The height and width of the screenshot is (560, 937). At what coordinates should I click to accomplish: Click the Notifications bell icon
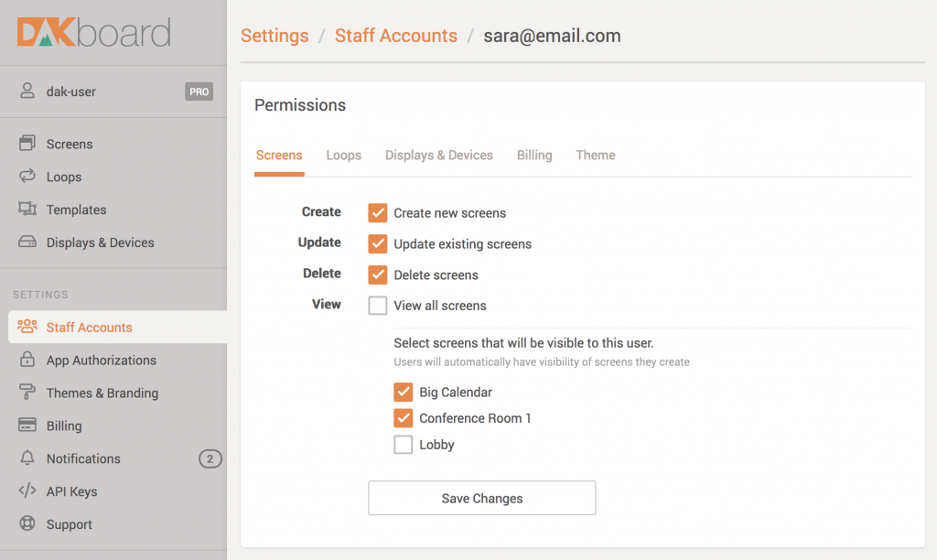click(27, 458)
